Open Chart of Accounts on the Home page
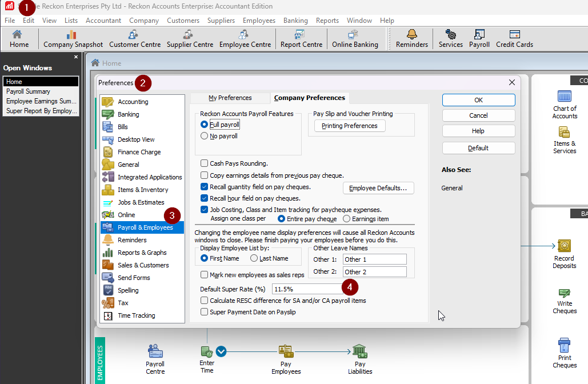Screen dimensions: 588x384 coord(565,105)
